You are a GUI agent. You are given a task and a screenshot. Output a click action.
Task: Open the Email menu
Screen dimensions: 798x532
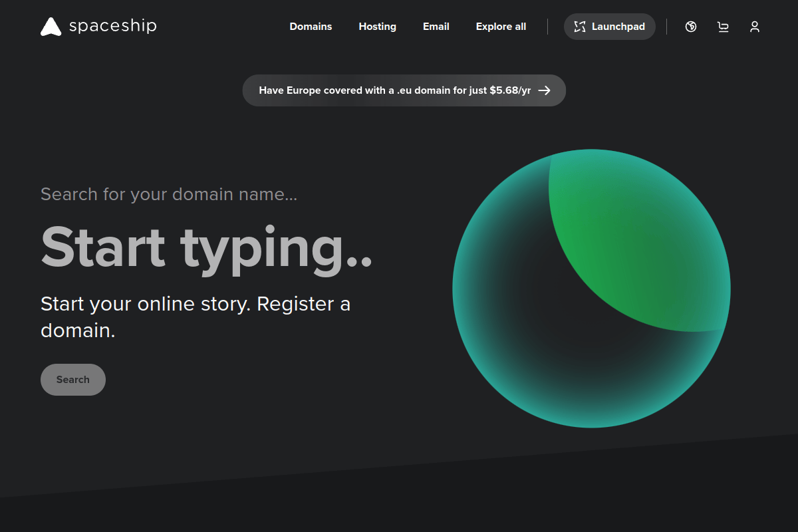pyautogui.click(x=436, y=27)
